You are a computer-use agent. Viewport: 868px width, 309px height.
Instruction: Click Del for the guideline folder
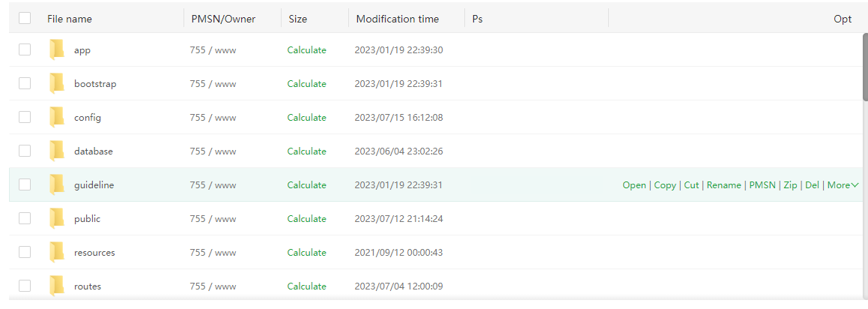(x=812, y=185)
